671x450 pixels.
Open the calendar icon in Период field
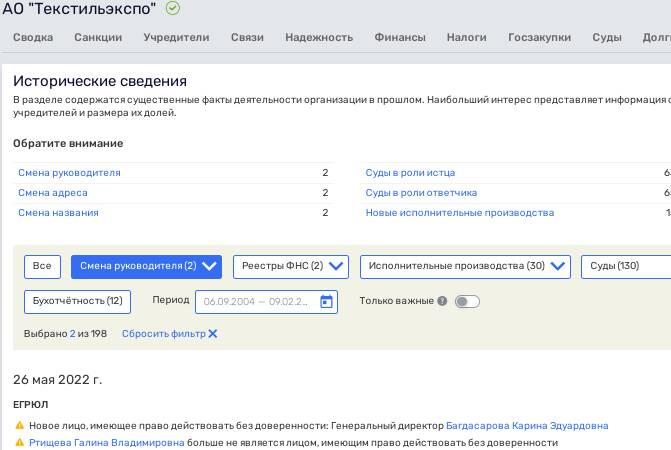[x=327, y=302]
